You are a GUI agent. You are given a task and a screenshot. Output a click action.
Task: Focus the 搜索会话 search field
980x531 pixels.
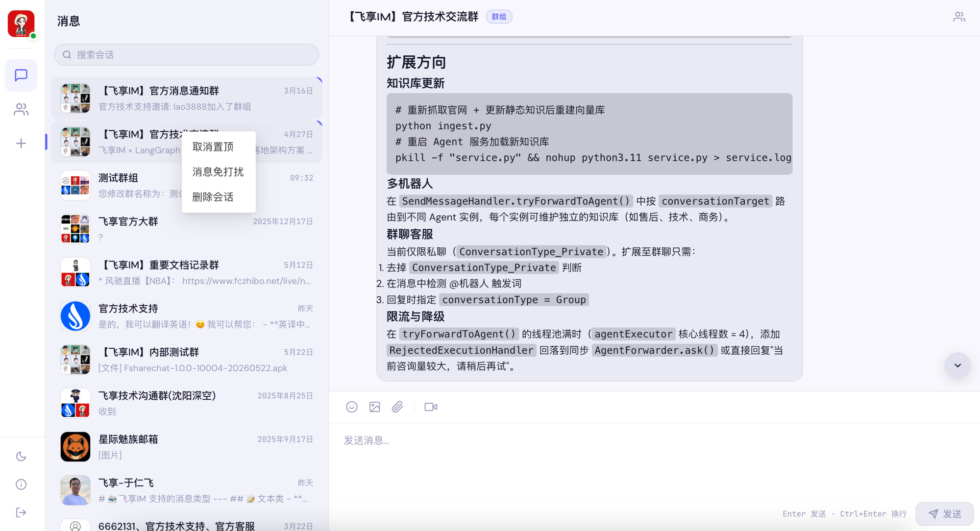point(187,55)
